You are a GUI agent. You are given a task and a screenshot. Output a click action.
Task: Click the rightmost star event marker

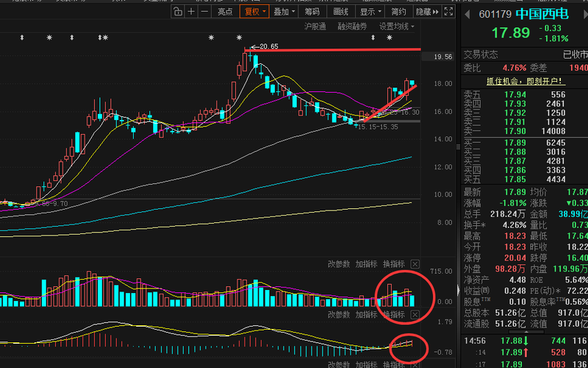tap(390, 38)
